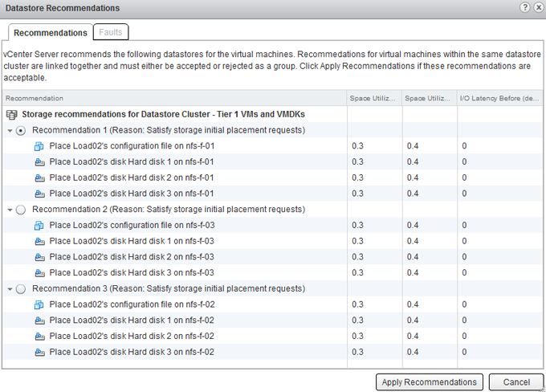
Task: Select the Recommendation 1 radio button
Action: 21,130
